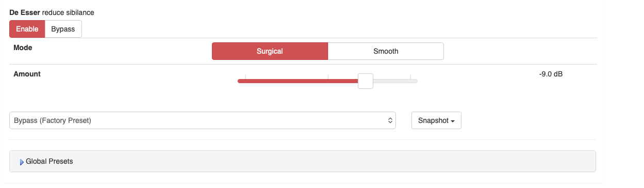Click the gray unfilled part of Amount slider
644x188 pixels.
pos(395,81)
